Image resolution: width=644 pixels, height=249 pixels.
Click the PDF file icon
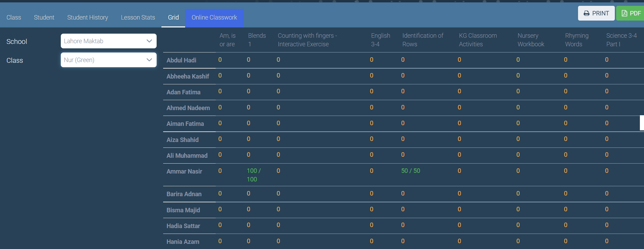click(x=624, y=13)
